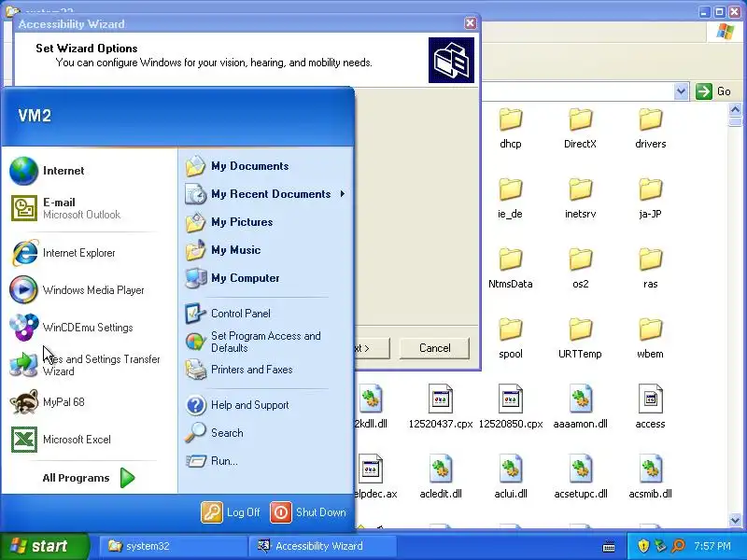Click the Shut Down button
This screenshot has height=560, width=747.
(x=308, y=512)
